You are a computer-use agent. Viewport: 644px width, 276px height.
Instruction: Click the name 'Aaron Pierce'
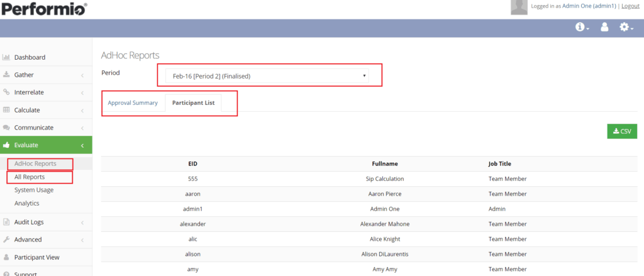point(385,194)
